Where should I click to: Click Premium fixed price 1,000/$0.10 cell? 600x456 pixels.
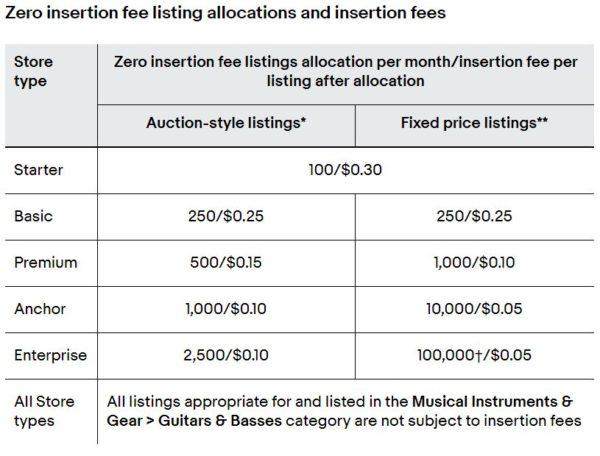474,262
